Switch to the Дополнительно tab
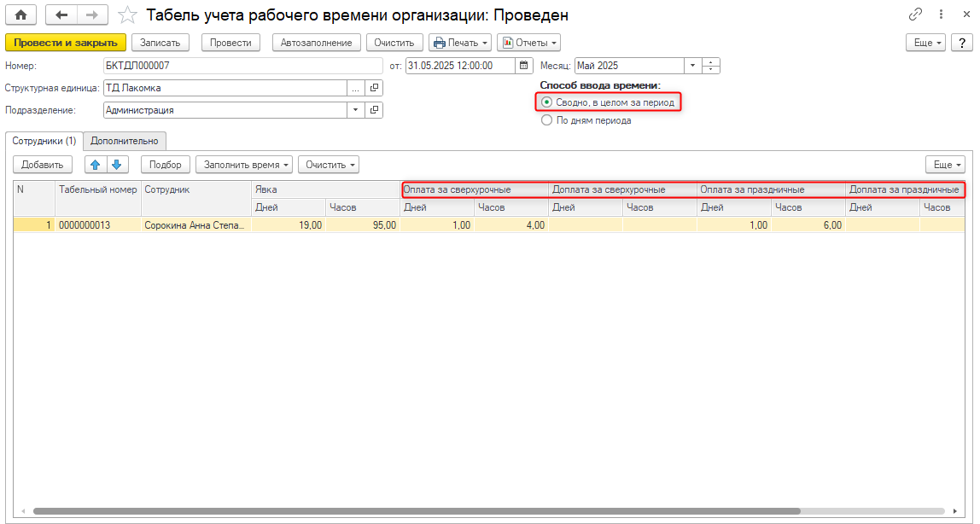Viewport: 980px width, 524px height. coord(125,141)
